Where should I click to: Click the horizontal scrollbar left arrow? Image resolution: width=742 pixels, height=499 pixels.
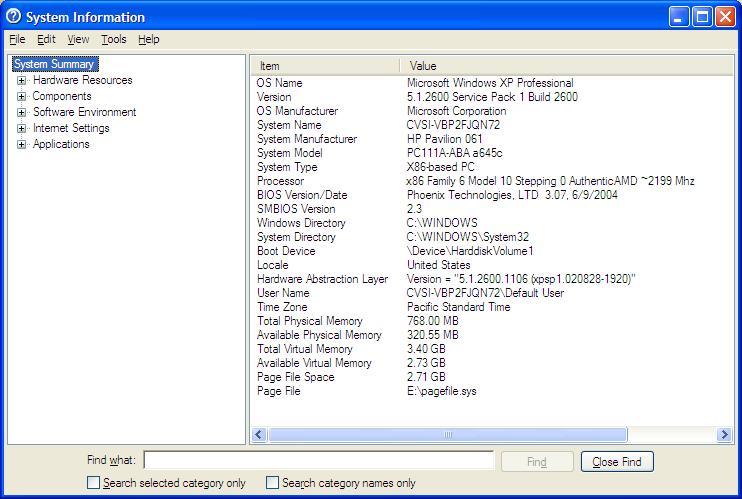click(x=259, y=435)
